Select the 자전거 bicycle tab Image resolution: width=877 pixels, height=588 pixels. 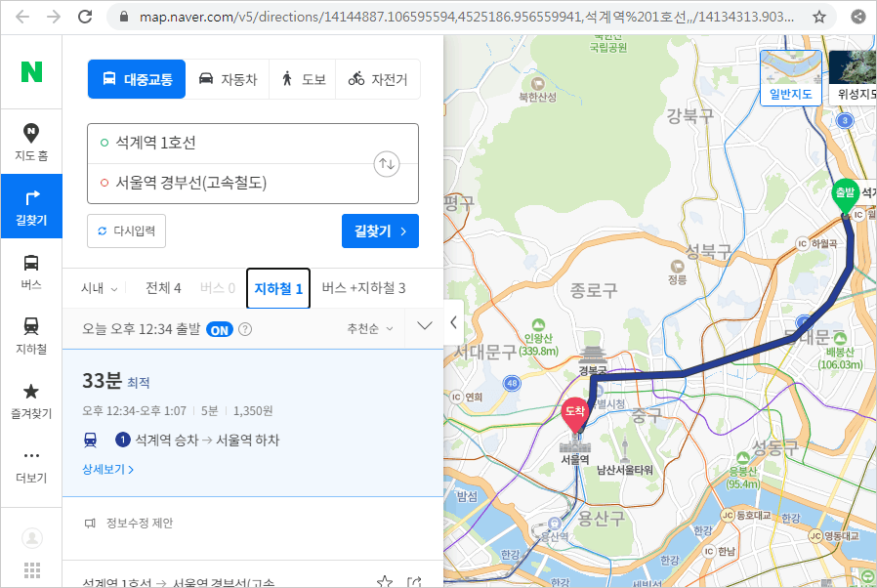[378, 79]
